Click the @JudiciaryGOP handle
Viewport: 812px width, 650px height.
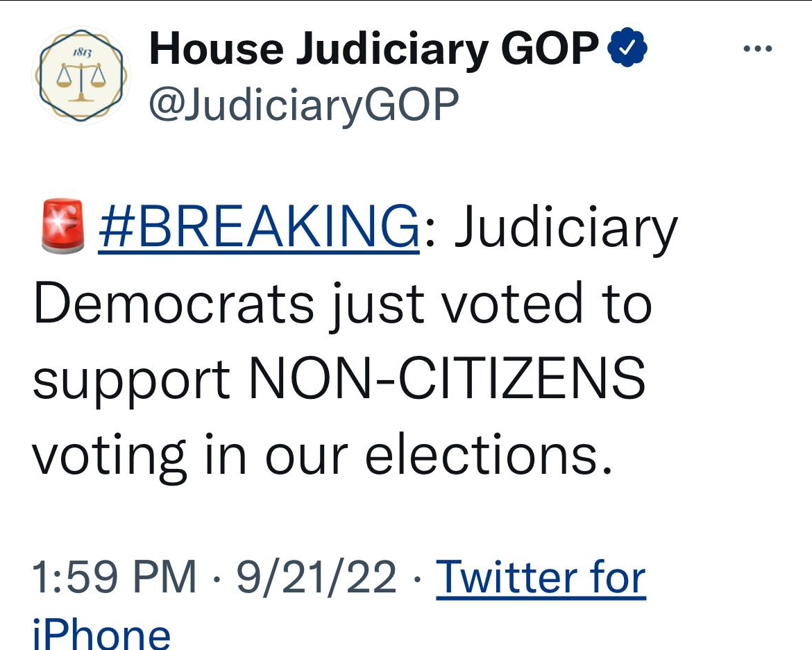pyautogui.click(x=304, y=105)
